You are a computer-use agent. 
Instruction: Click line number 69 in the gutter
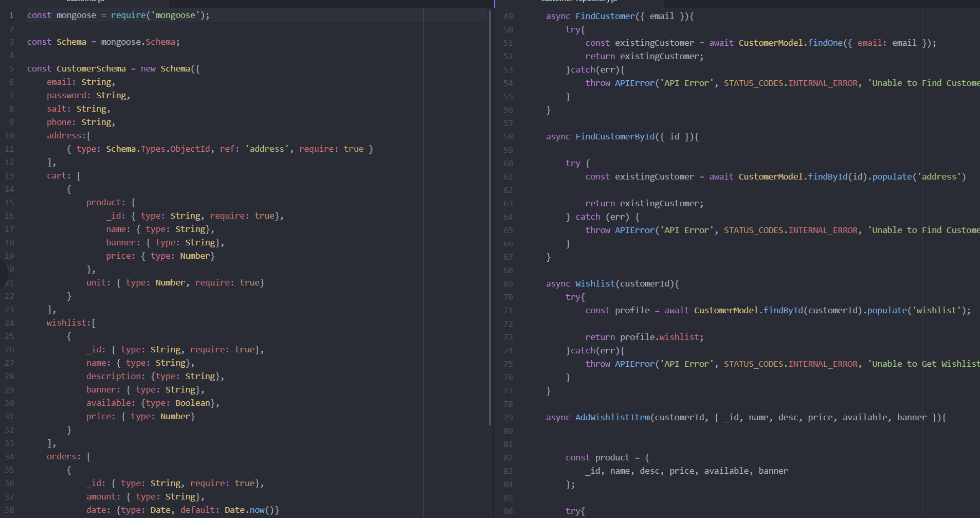pos(508,283)
